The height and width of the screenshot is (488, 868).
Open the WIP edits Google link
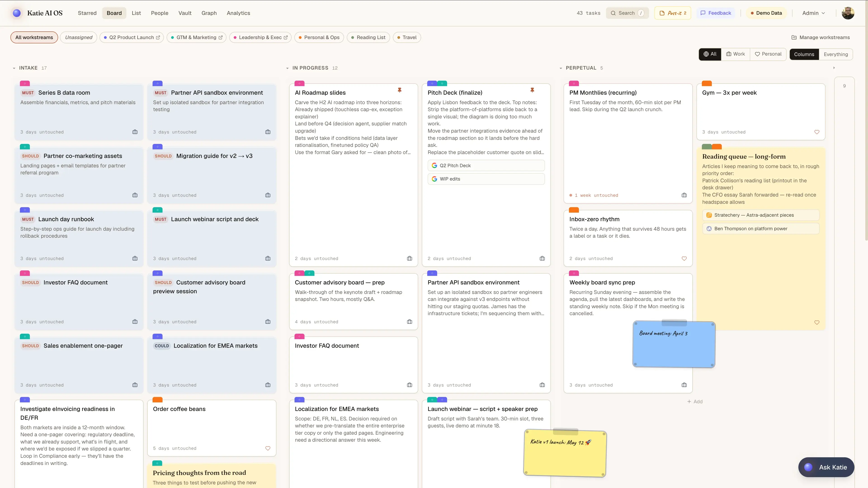(486, 179)
